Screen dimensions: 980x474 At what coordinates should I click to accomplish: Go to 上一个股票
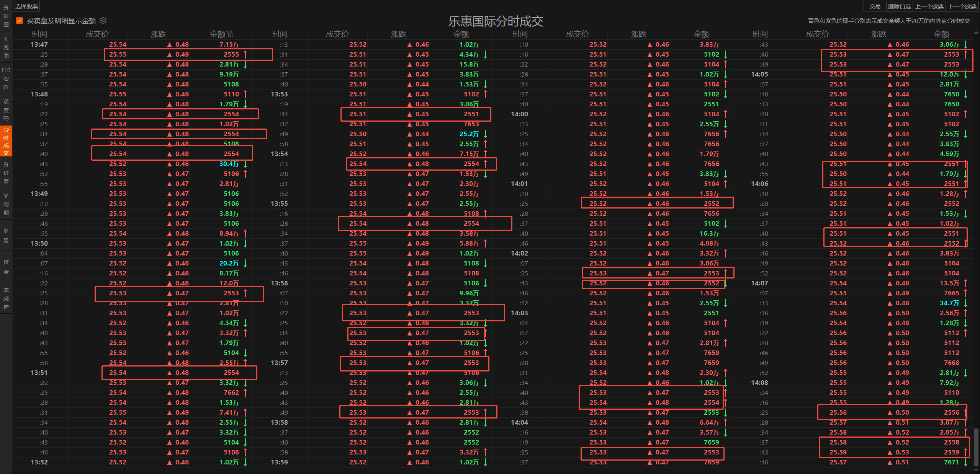929,6
